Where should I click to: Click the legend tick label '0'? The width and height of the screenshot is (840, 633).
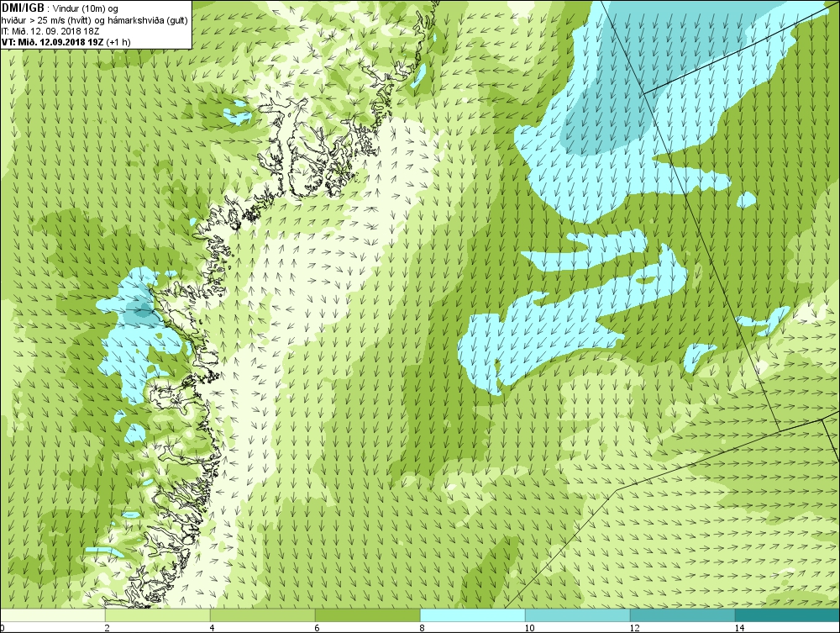3,628
